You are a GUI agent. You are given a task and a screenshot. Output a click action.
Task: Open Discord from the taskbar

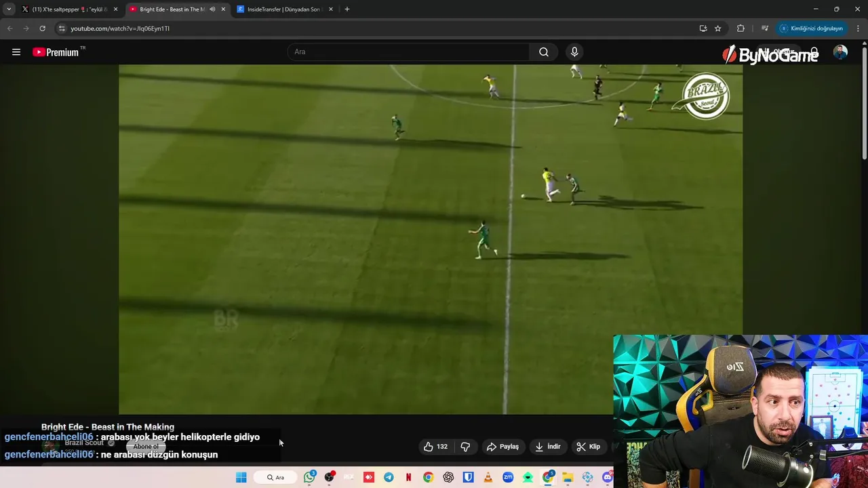(x=607, y=477)
